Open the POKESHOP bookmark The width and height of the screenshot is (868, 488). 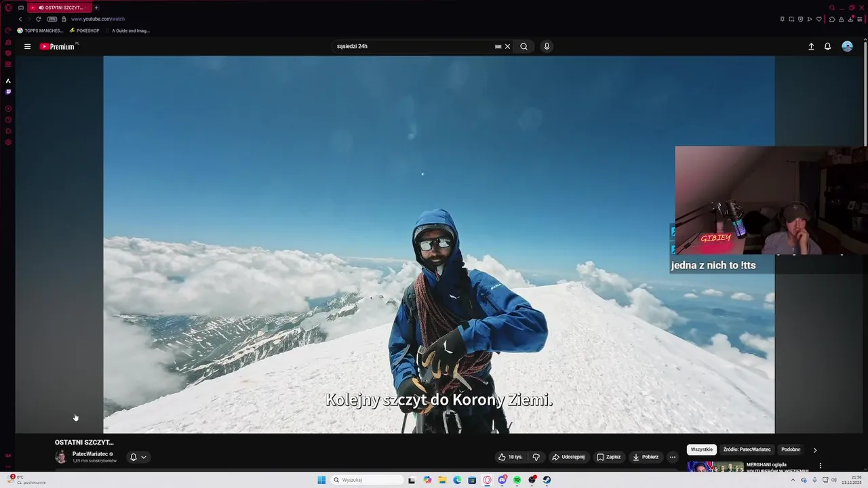(x=85, y=30)
